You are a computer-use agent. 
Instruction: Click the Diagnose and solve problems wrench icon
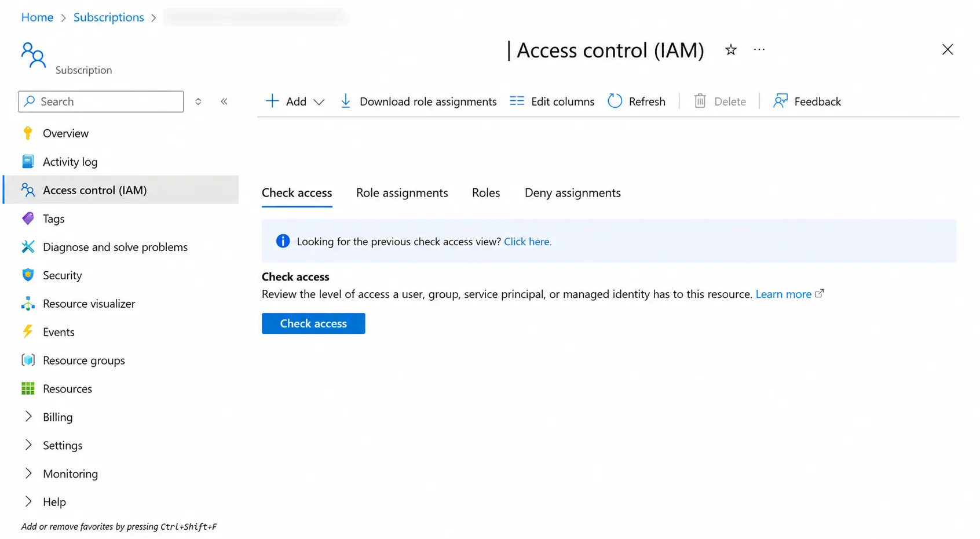tap(28, 247)
